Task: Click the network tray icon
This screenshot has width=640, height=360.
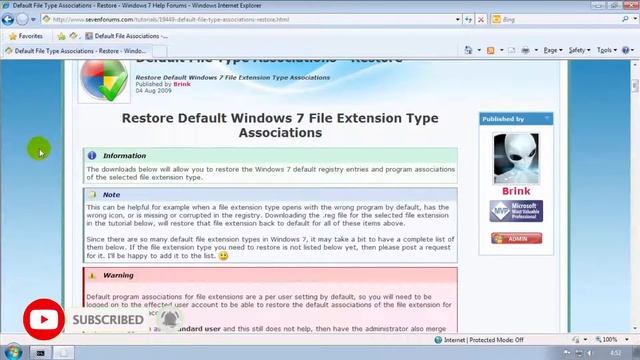Action: click(579, 353)
